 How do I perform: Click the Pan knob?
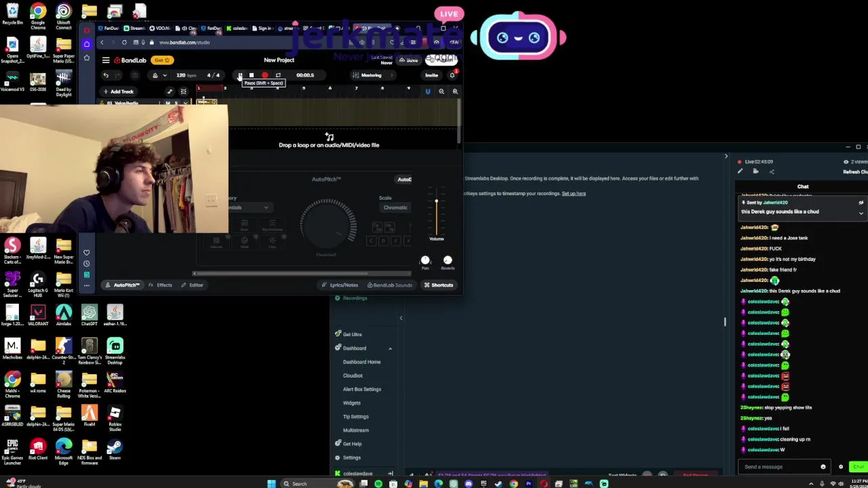tap(425, 260)
